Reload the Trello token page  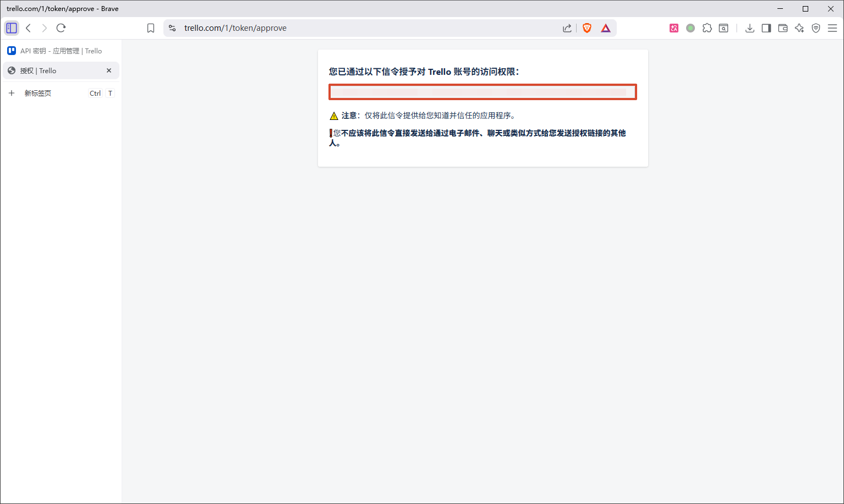[x=61, y=28]
